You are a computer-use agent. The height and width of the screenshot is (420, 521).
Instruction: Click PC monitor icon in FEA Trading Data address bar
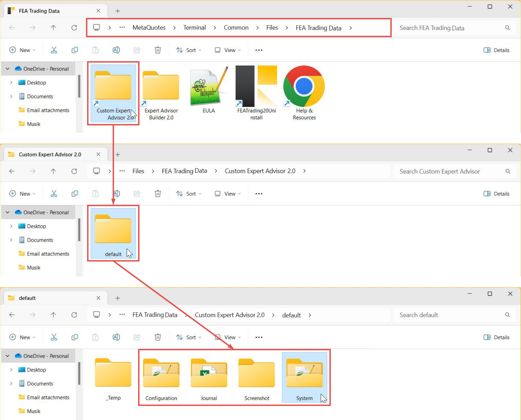96,28
